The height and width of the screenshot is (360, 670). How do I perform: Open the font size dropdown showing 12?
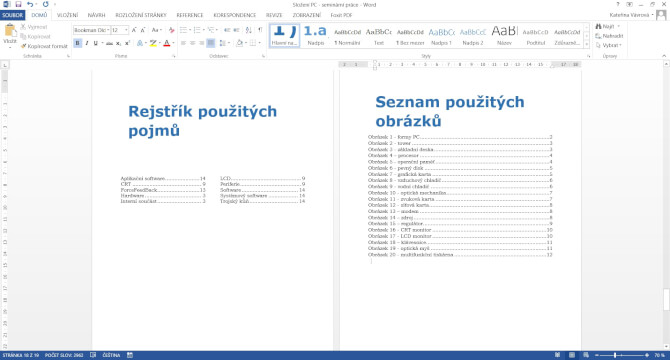pyautogui.click(x=126, y=30)
